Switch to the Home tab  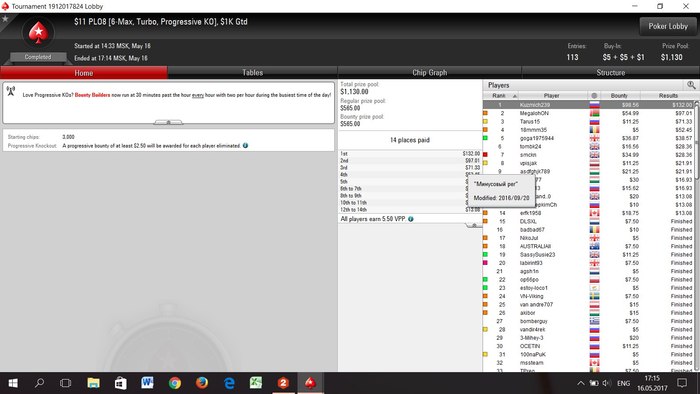(x=84, y=73)
